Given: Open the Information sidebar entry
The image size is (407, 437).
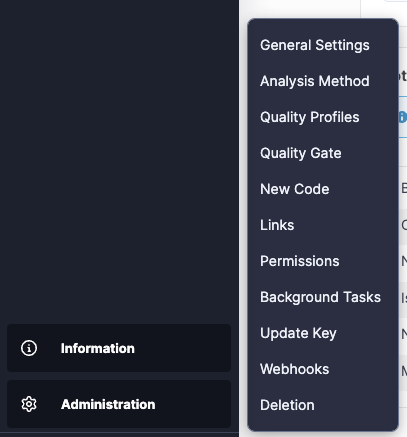Looking at the screenshot, I should coord(119,348).
